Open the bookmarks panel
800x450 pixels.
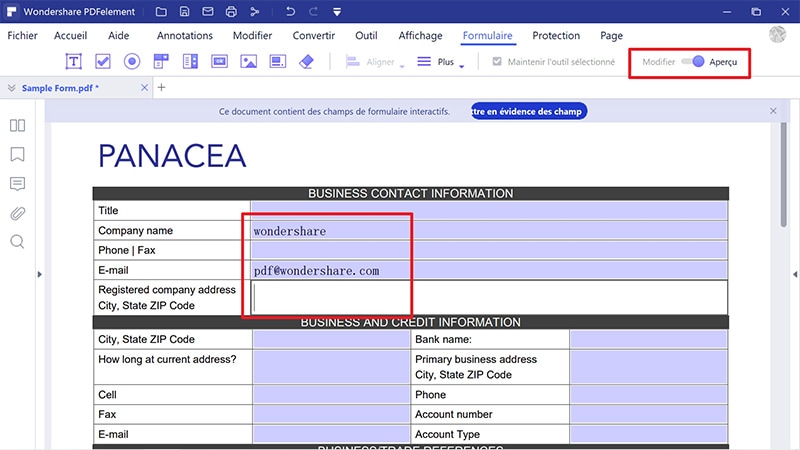[x=17, y=154]
